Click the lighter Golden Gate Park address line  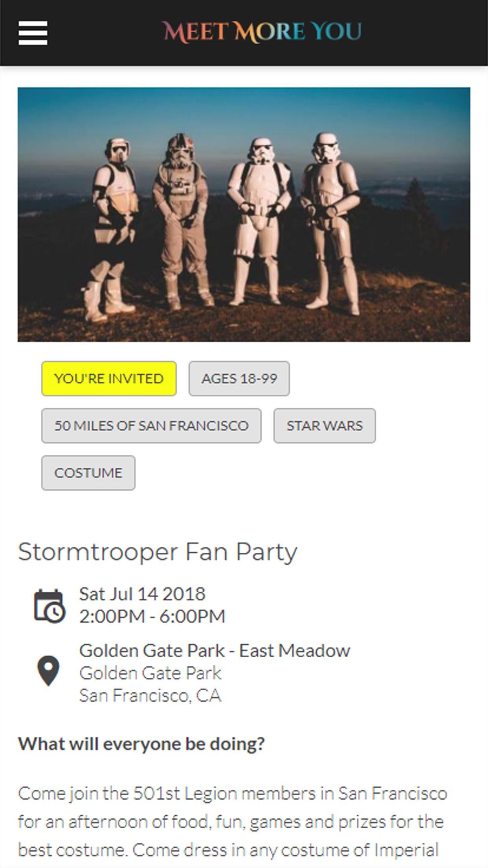[150, 673]
